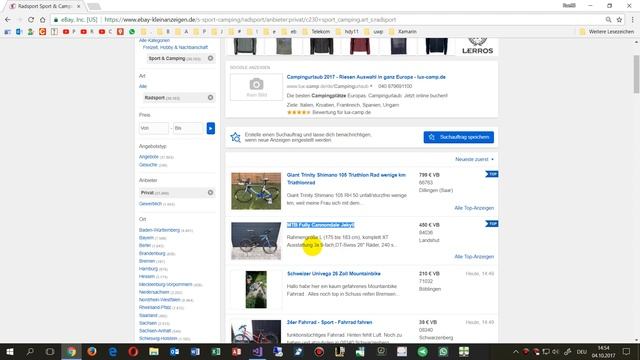Open Univega mountainbike thumbnail
This screenshot has height=360, width=640.
click(256, 289)
